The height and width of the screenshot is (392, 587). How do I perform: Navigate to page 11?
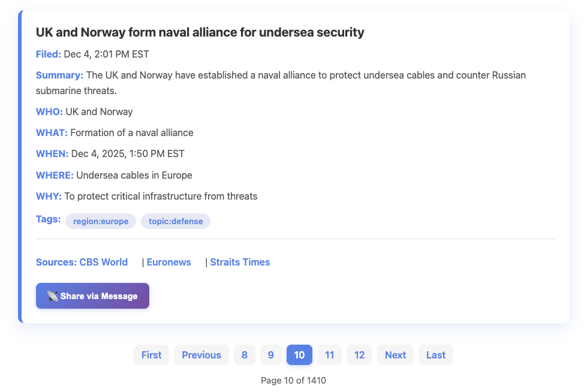point(329,355)
